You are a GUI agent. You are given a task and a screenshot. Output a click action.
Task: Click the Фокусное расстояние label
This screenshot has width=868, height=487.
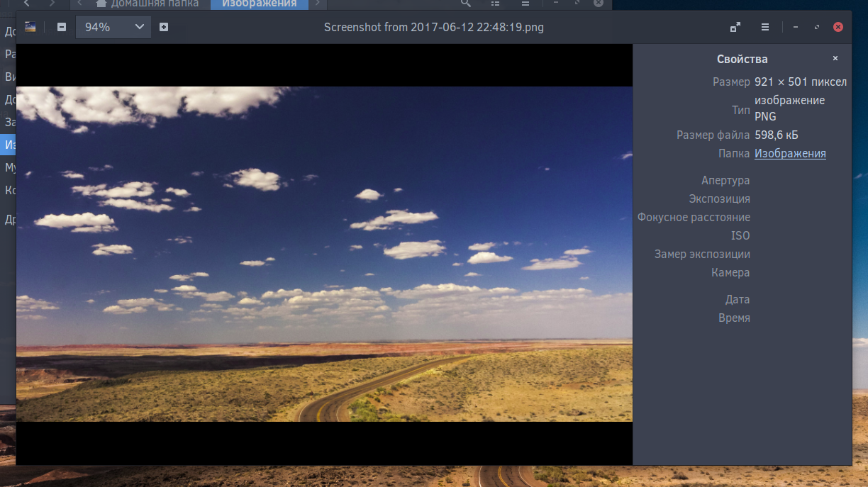click(694, 217)
